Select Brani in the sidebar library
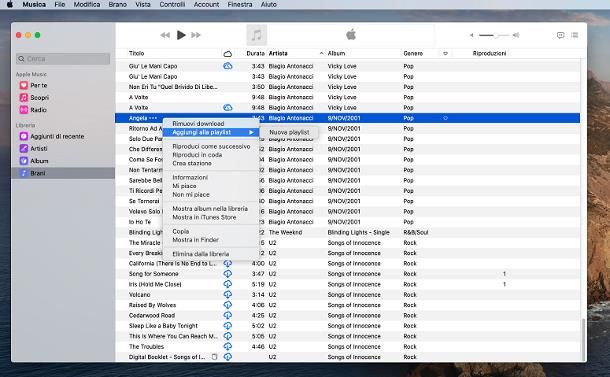This screenshot has width=610, height=377. [63, 173]
